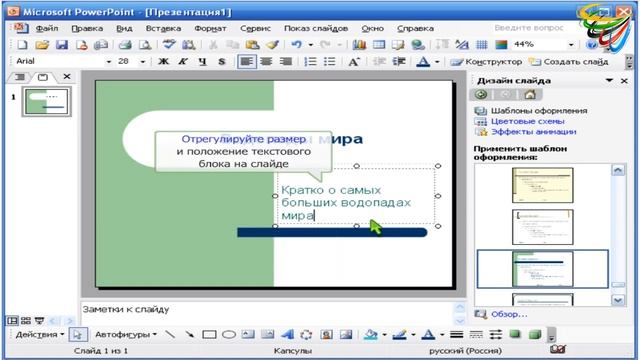Select the yellow design template thumbnail
640x360 pixels.
pos(542,185)
